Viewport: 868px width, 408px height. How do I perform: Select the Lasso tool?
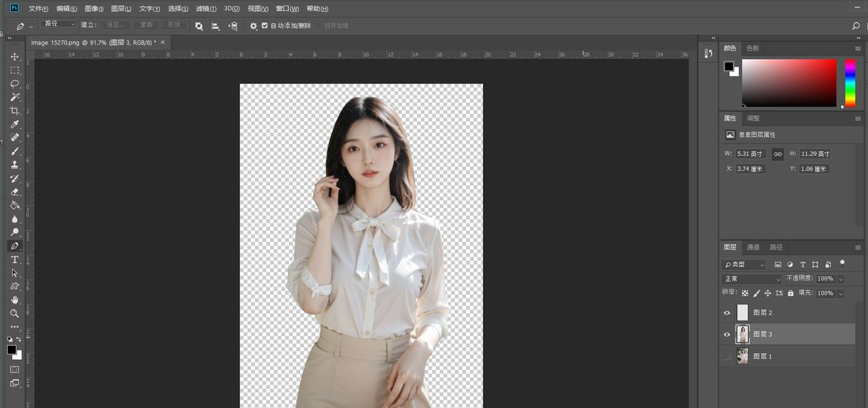(14, 84)
